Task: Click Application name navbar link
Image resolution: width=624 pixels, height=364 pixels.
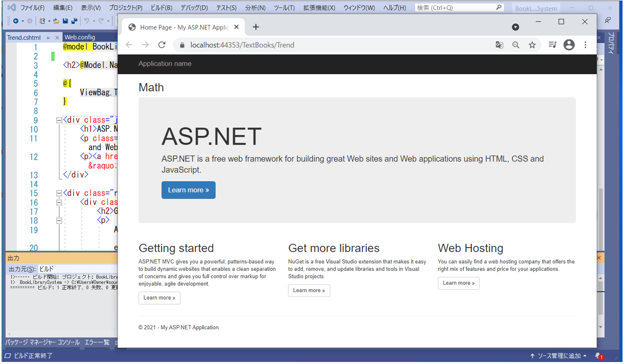Action: click(165, 63)
